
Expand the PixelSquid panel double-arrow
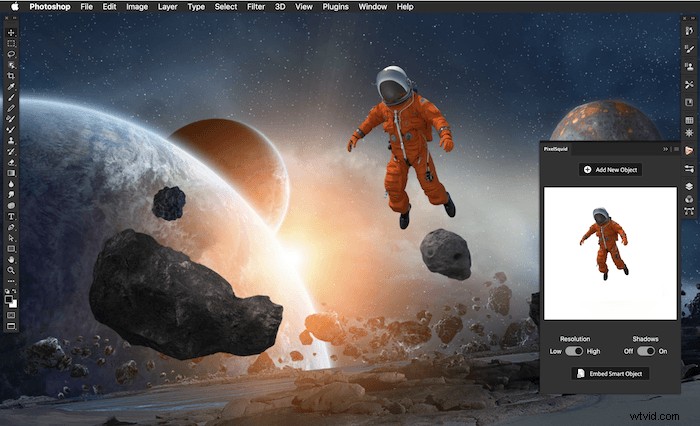(x=666, y=149)
